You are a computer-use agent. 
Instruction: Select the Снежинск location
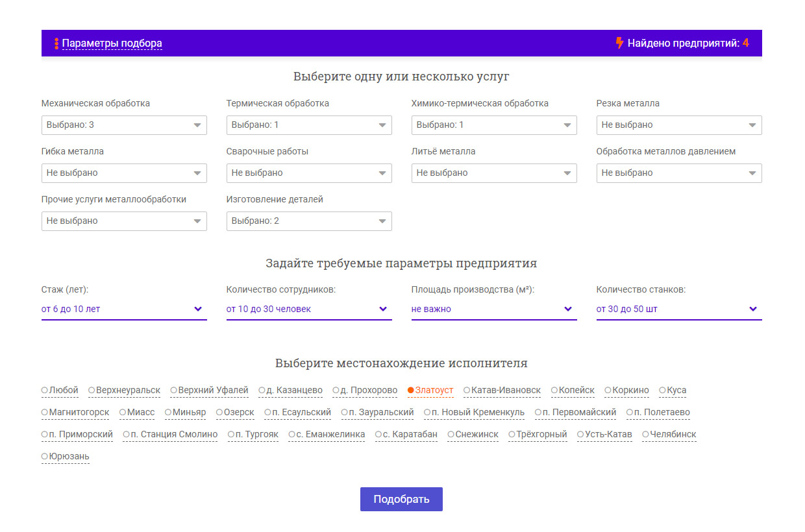pos(473,435)
